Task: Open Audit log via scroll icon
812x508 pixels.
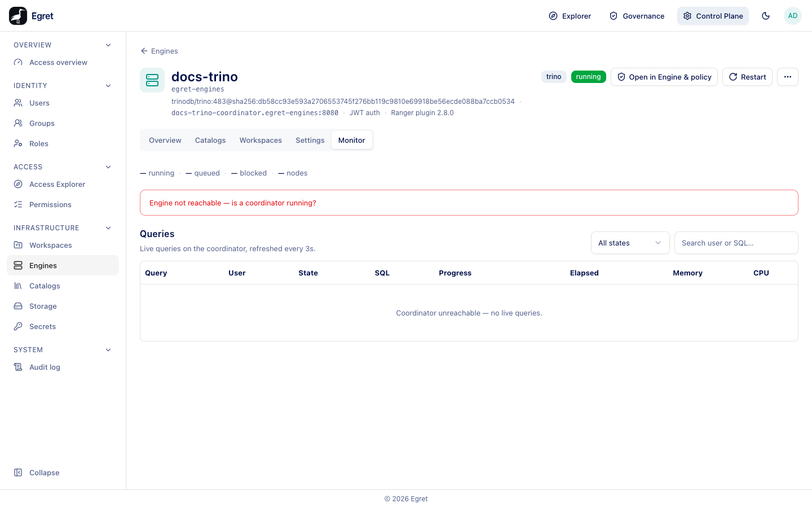Action: [18, 367]
